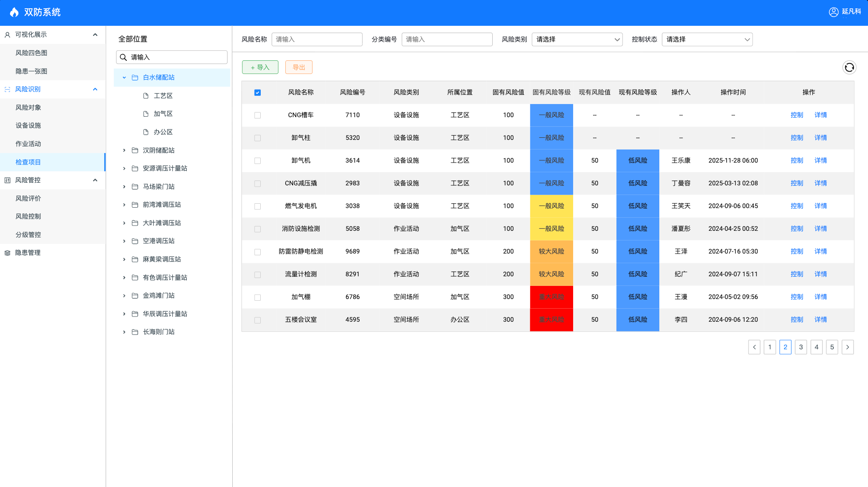Check the CNG槽车 row checkbox
Screen dimensions: 868x487
[257, 115]
